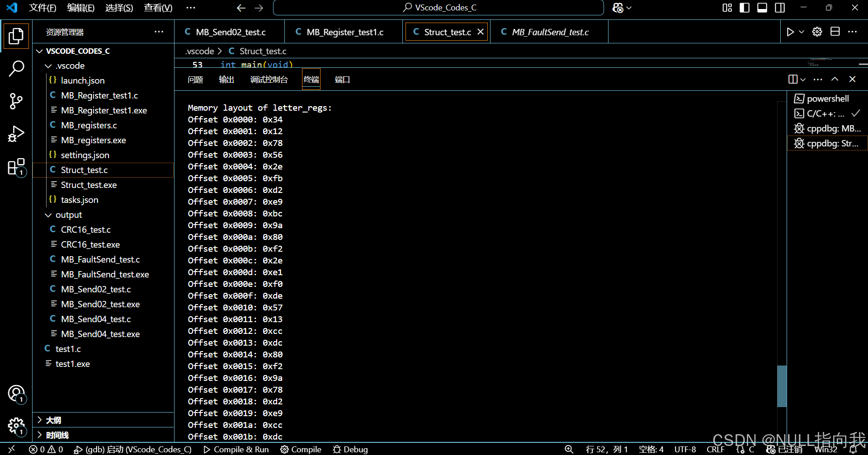This screenshot has width=868, height=455.
Task: Click the command center search box
Action: pyautogui.click(x=439, y=8)
